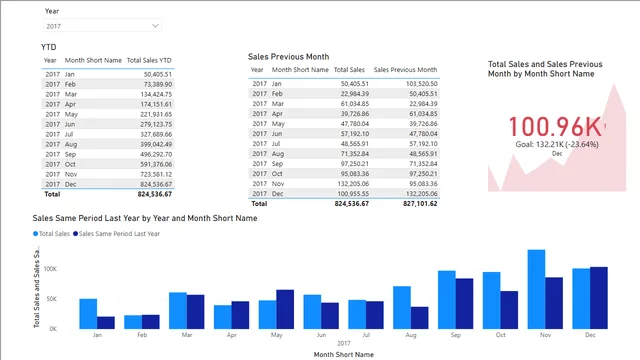Click Sep axis label in bar chart
This screenshot has height=360, width=640.
(x=456, y=335)
